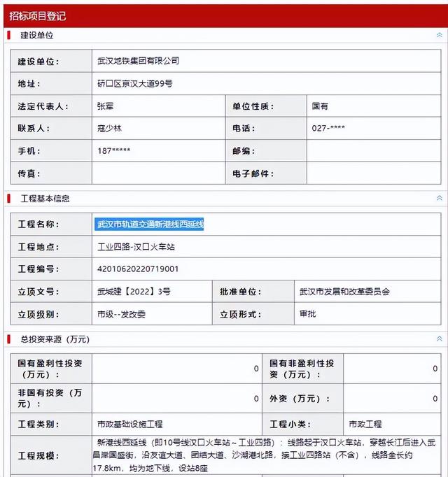Screen dimensions: 448x477
Task: Click the approving unit 武汉市发展和改革委员会
Action: point(344,292)
